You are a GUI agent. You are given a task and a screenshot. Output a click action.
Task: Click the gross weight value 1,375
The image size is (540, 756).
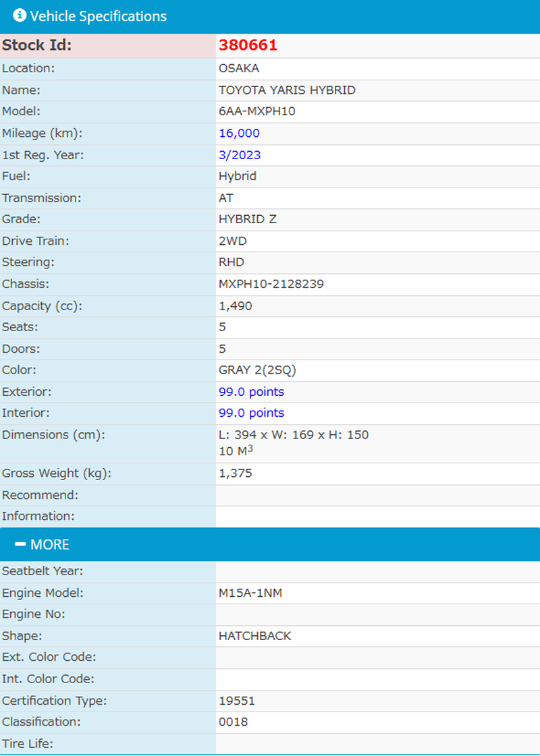[x=236, y=473]
